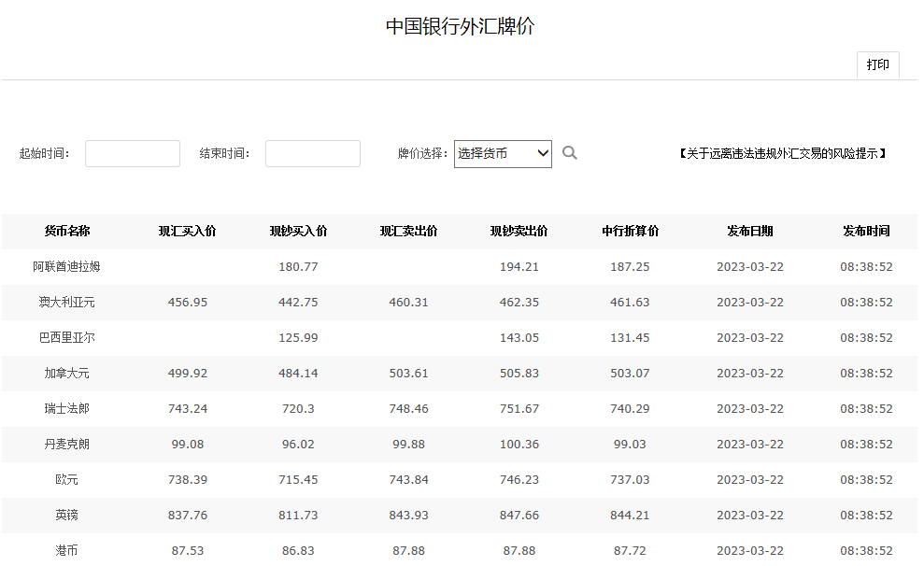Click the 打印 print button
Viewport: 924px width, 566px height.
877,65
